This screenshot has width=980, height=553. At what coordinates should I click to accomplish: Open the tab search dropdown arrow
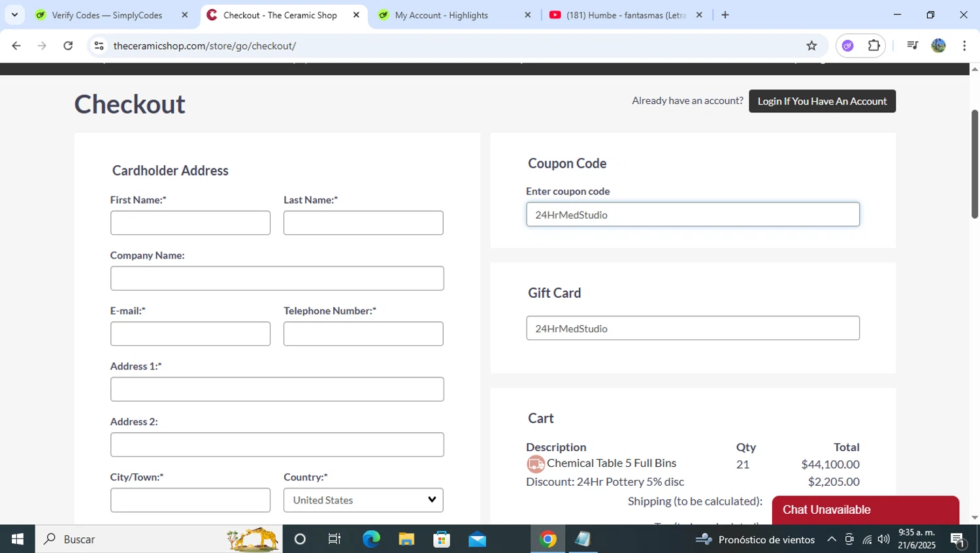[x=14, y=15]
